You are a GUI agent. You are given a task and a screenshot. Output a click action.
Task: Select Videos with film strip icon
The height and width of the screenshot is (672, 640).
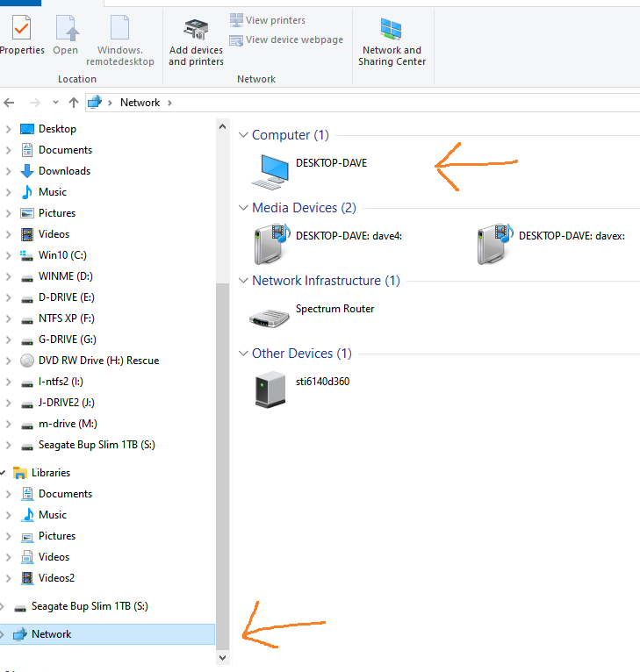click(54, 234)
